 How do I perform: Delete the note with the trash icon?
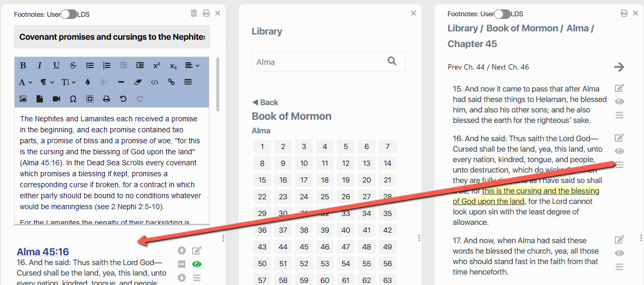pos(194,13)
